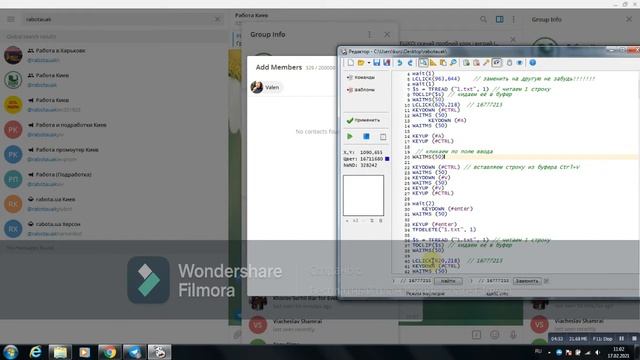
Task: Save the script with the blue floppy icon
Action: point(376,63)
